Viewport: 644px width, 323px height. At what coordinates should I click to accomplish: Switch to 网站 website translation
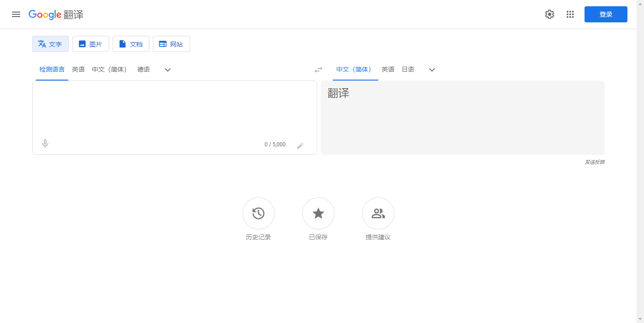click(x=171, y=44)
